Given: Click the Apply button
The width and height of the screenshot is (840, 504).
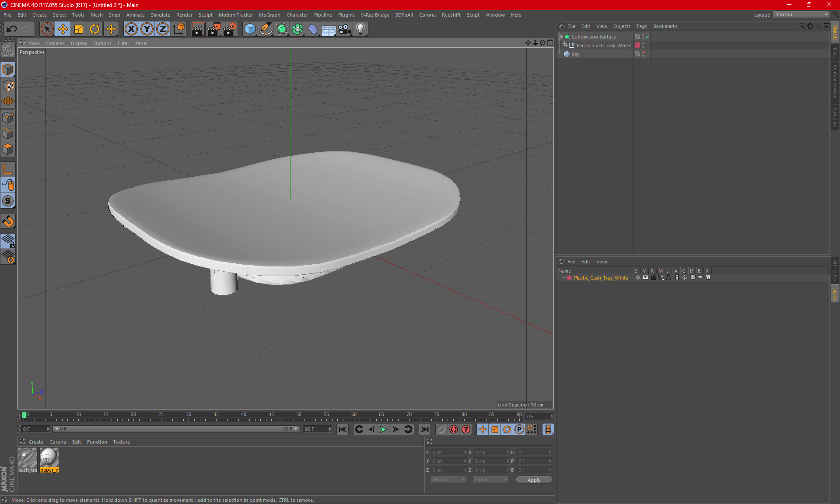Looking at the screenshot, I should pyautogui.click(x=534, y=480).
